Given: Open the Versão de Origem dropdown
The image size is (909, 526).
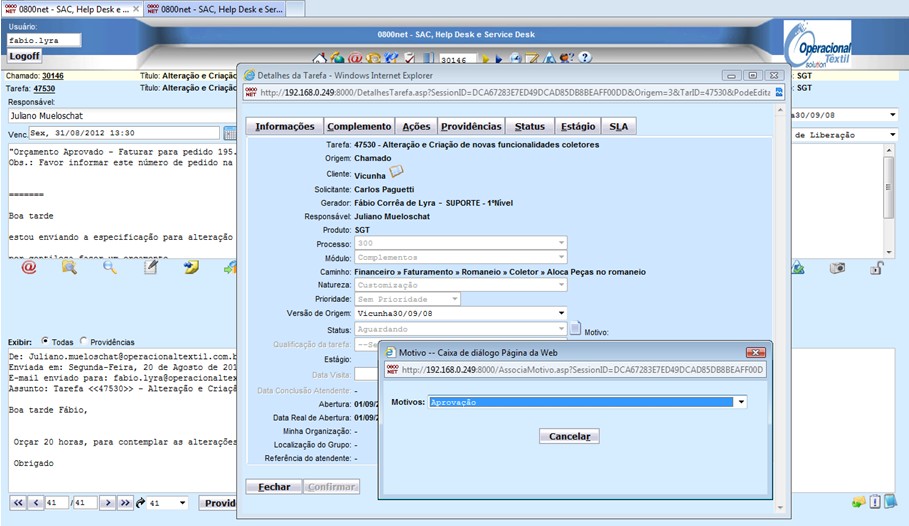Looking at the screenshot, I should (x=561, y=313).
